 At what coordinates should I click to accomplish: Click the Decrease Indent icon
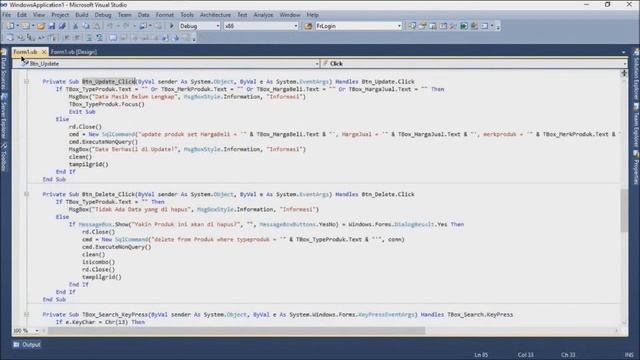pyautogui.click(x=67, y=38)
